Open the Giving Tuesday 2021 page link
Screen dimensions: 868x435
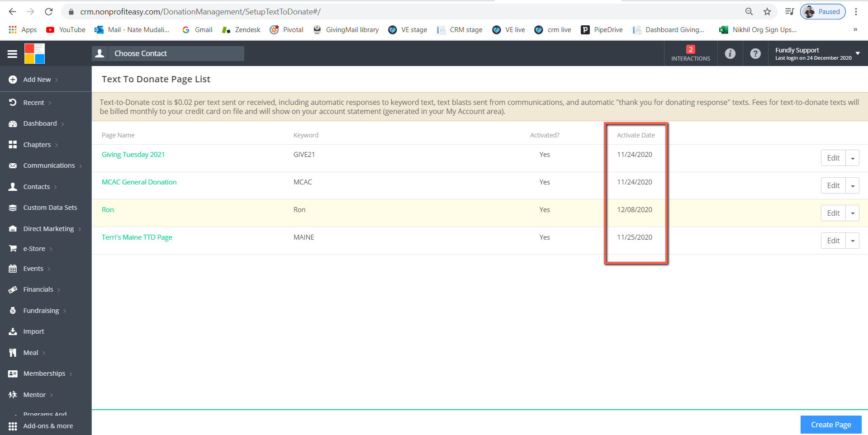point(133,155)
